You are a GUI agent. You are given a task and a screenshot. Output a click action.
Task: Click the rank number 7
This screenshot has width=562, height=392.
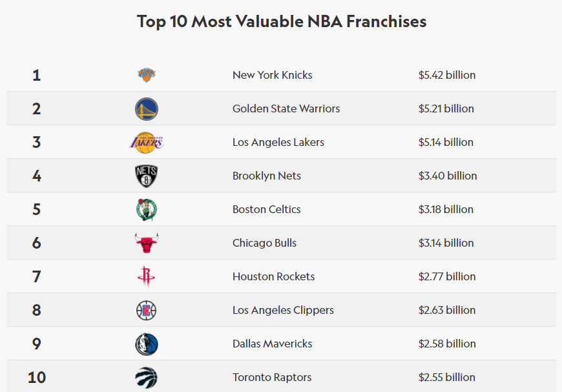point(37,276)
